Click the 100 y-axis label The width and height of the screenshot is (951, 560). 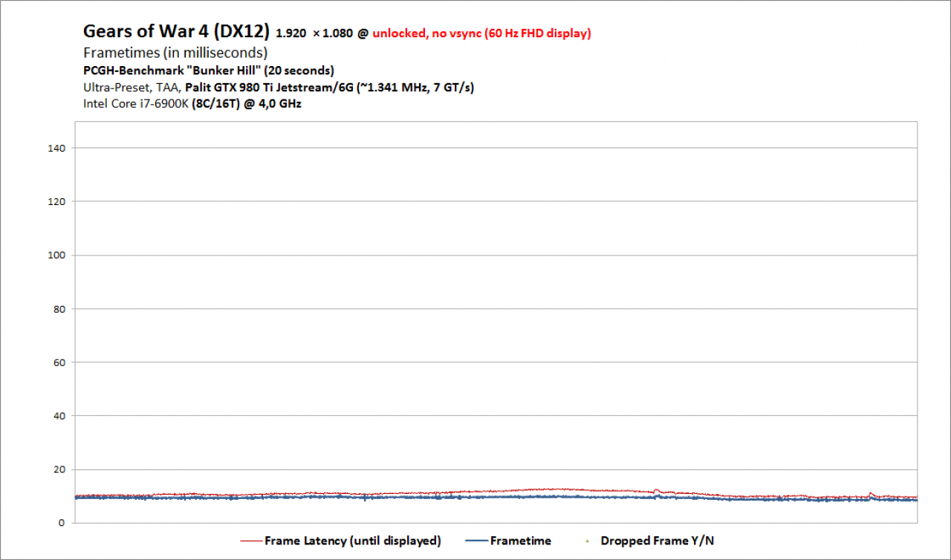57,255
